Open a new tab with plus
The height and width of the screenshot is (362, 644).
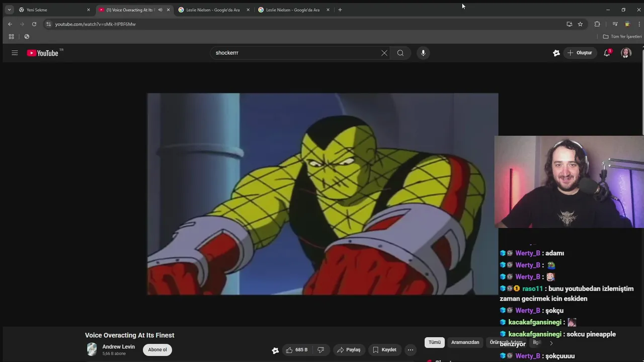(340, 10)
